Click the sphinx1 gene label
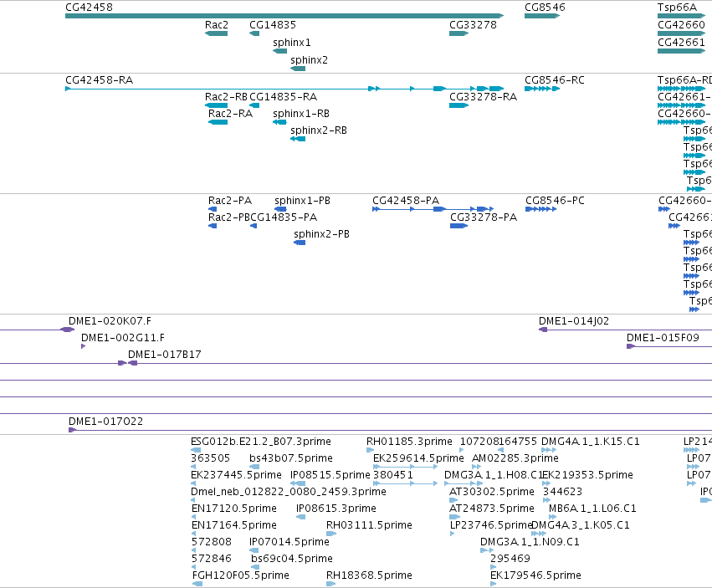The image size is (712, 588). pyautogui.click(x=291, y=43)
